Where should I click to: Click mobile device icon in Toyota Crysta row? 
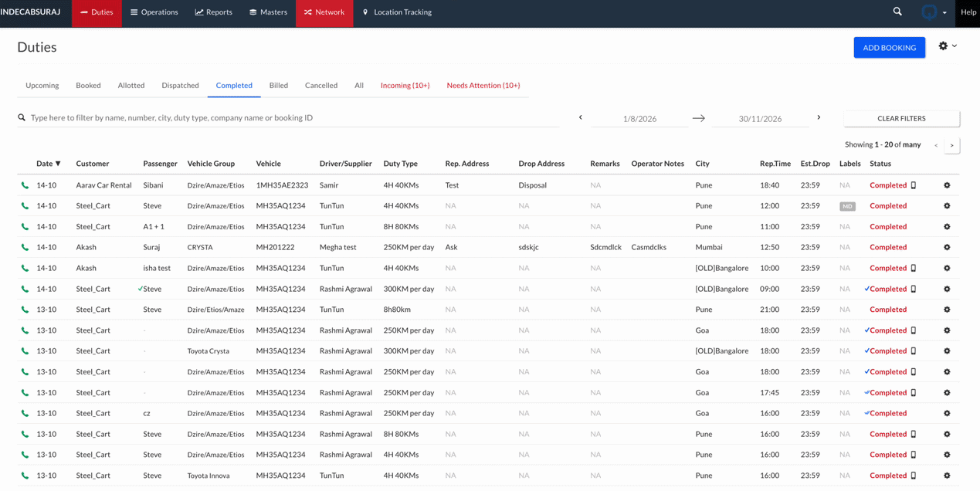click(x=914, y=351)
